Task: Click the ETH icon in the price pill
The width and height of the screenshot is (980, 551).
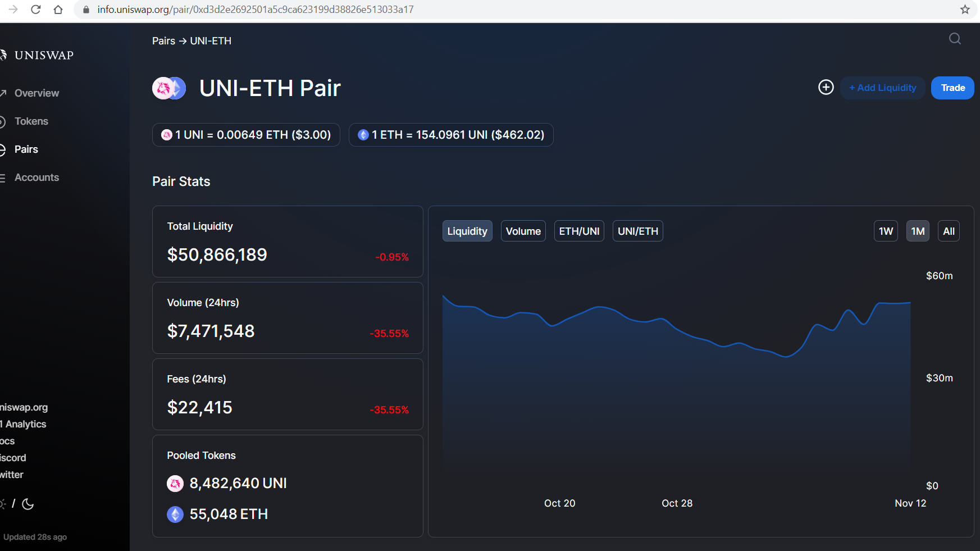Action: pos(363,135)
